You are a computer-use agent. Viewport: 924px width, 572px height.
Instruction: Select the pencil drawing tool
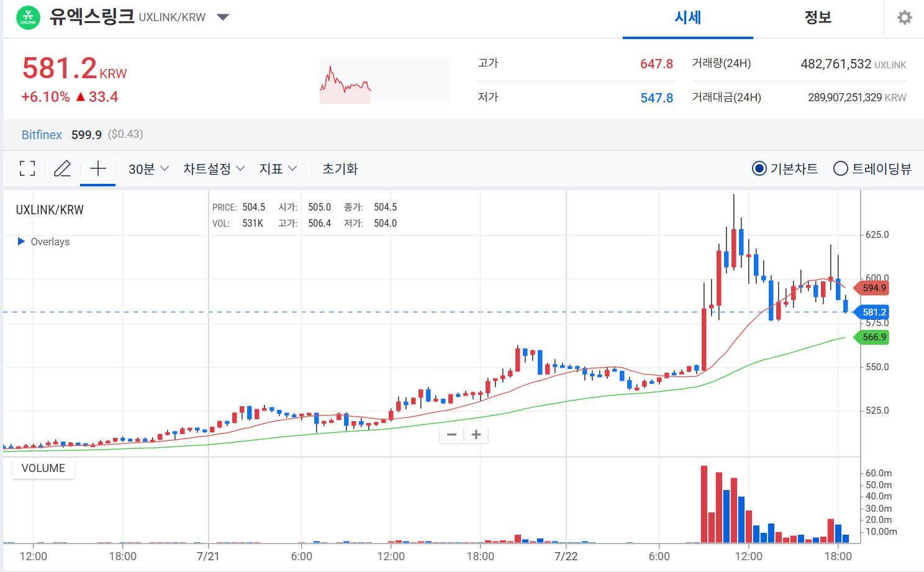62,168
